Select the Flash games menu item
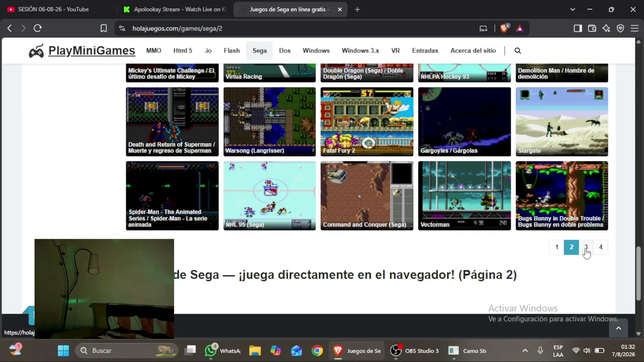 232,51
